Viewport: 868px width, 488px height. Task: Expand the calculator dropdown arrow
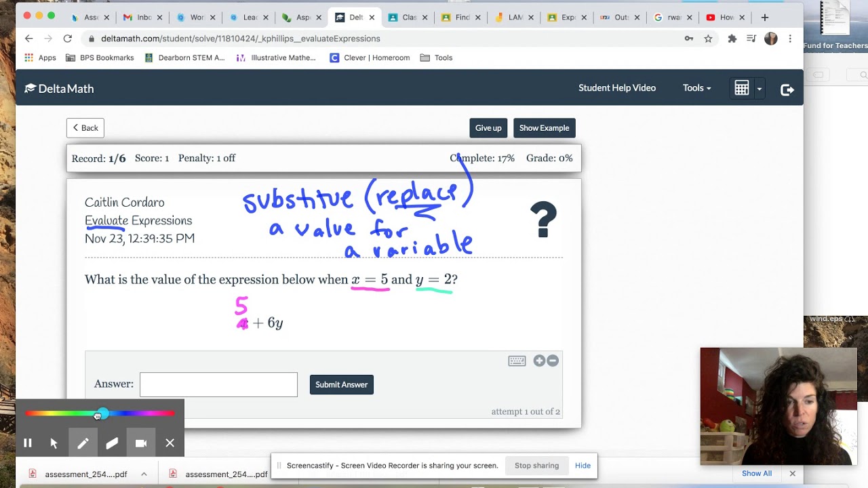click(x=759, y=89)
